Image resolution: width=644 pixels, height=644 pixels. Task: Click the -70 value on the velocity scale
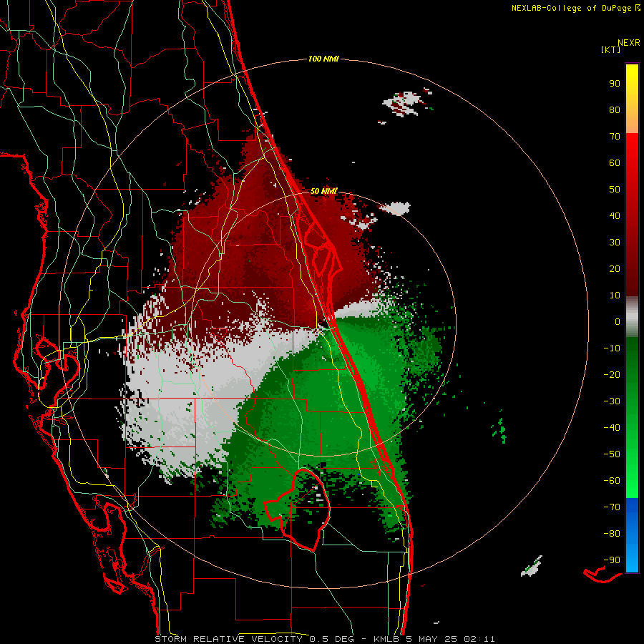(x=612, y=507)
